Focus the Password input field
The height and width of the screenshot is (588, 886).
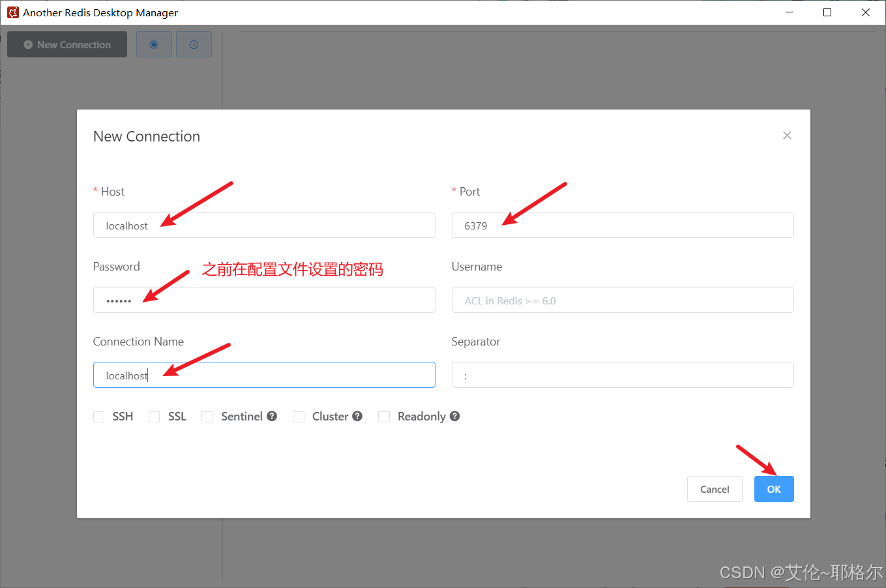[x=264, y=300]
